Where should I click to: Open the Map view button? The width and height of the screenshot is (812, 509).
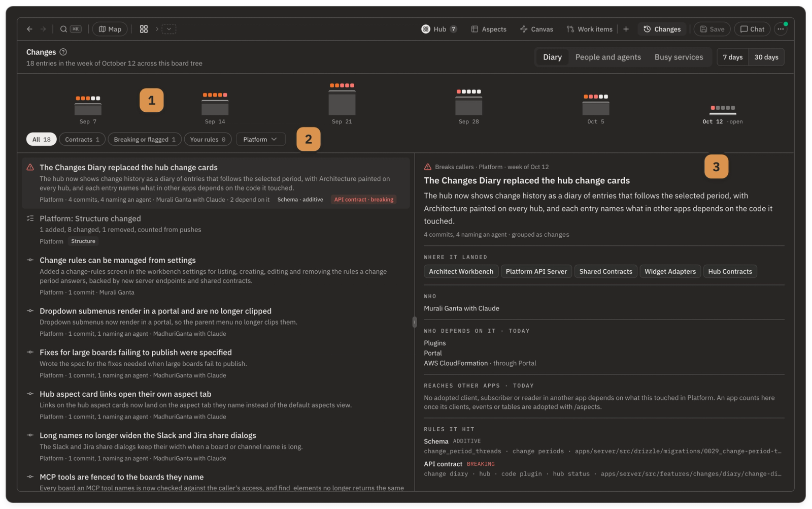(110, 29)
